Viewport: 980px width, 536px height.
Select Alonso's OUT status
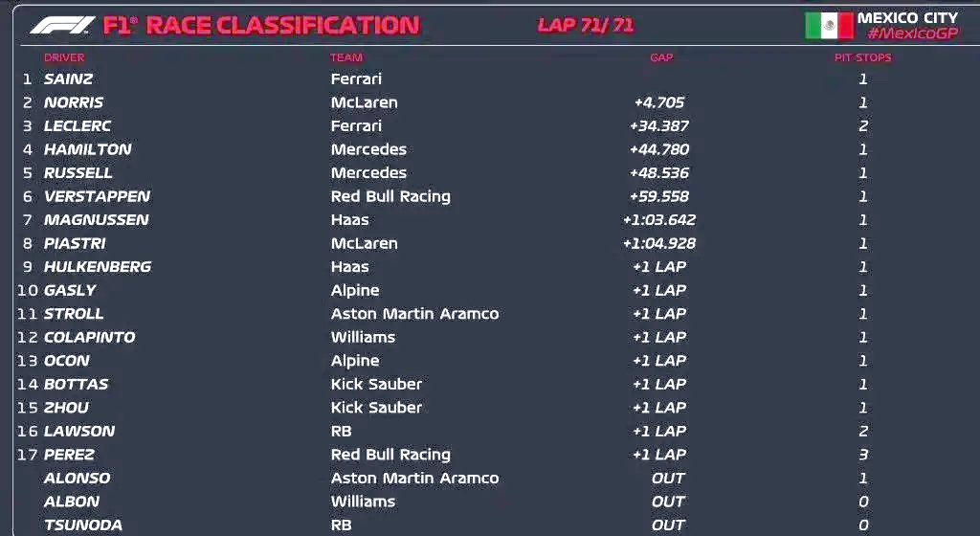pos(668,479)
